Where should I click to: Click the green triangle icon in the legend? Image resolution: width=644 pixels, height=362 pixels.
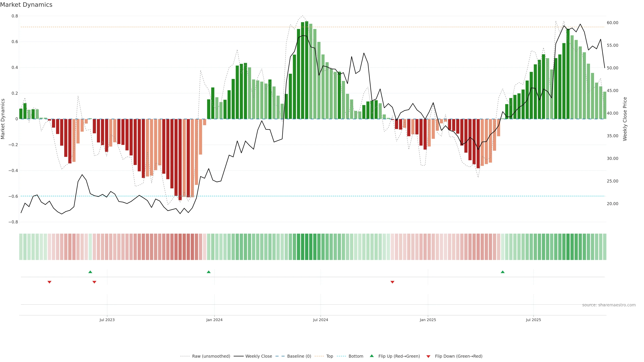tap(372, 356)
